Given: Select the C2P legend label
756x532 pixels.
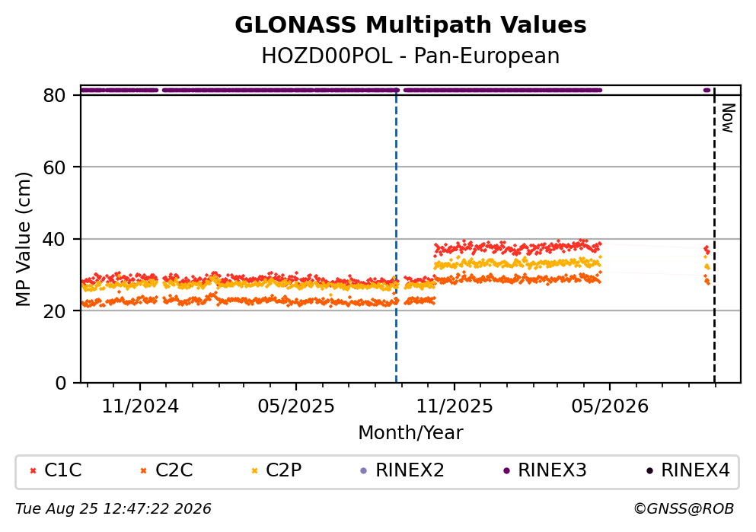Looking at the screenshot, I should [283, 470].
